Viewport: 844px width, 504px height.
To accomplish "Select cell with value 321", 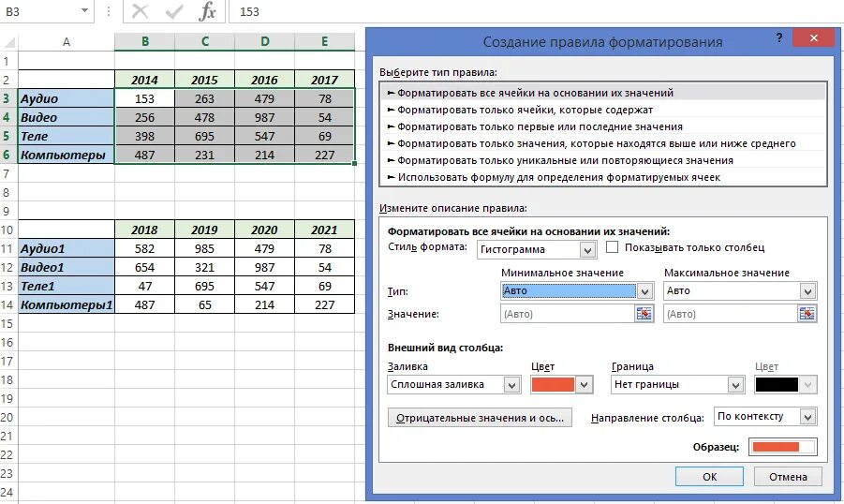I will coord(204,268).
